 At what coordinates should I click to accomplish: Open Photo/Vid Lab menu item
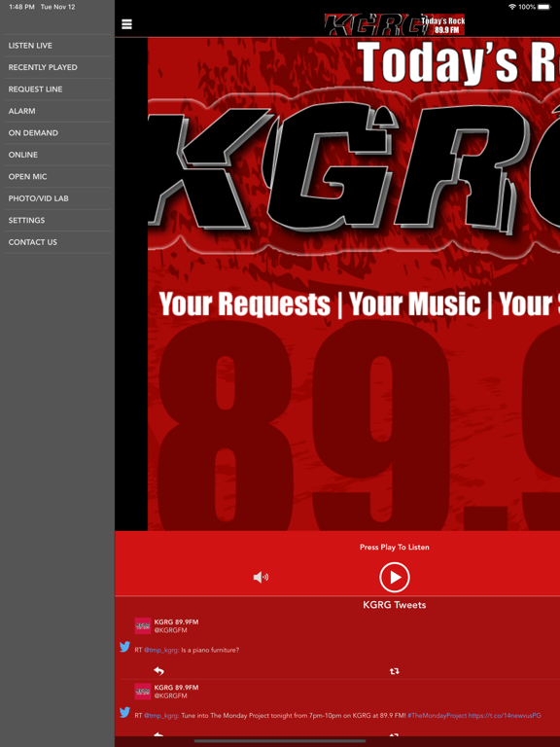[x=57, y=198]
